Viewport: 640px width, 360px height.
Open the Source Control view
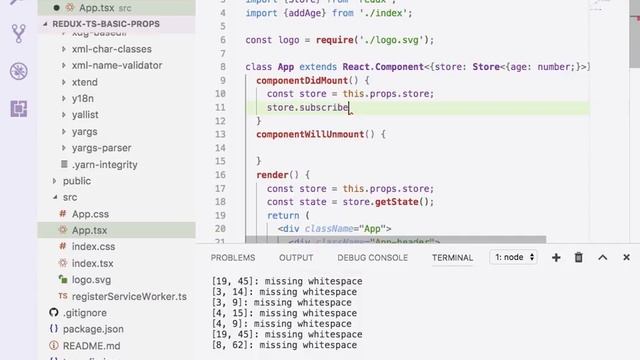point(18,33)
